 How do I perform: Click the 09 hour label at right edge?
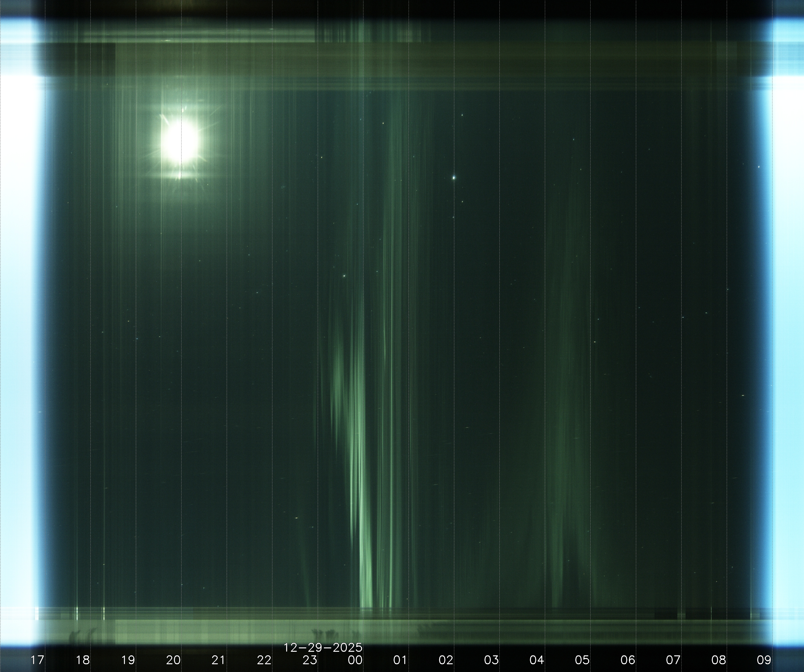[764, 660]
